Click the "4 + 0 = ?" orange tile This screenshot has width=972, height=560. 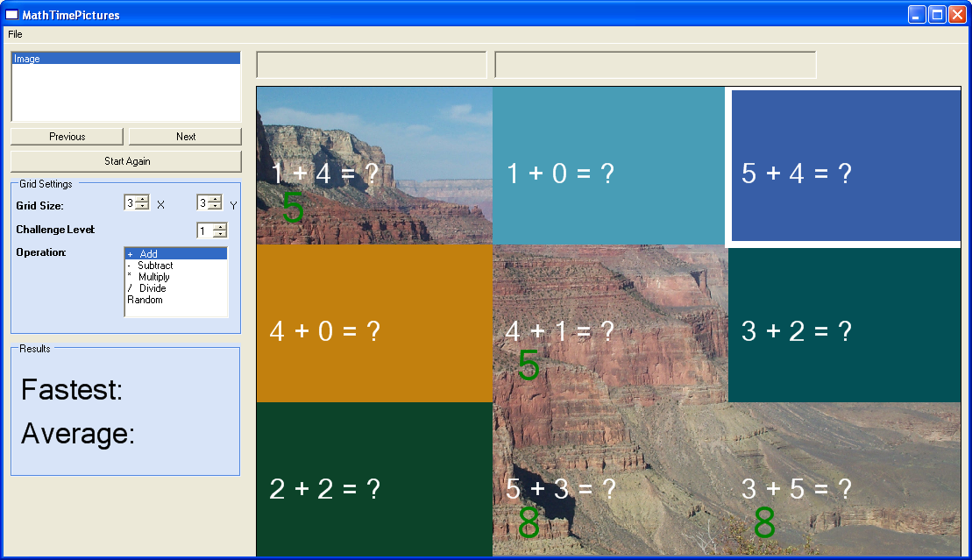coord(373,324)
